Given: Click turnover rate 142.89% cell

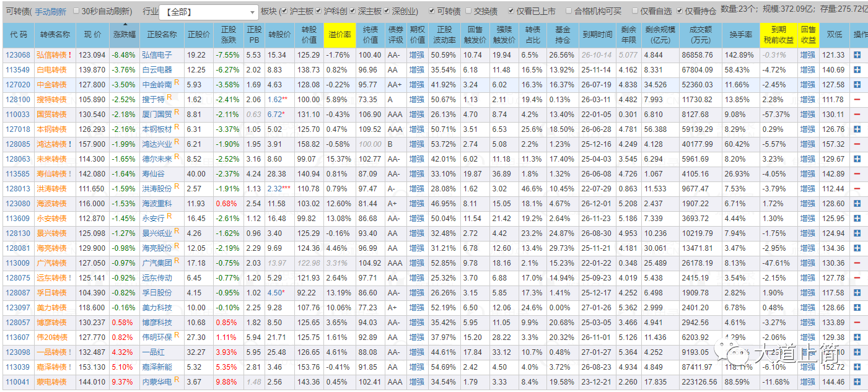Looking at the screenshot, I should click(739, 55).
